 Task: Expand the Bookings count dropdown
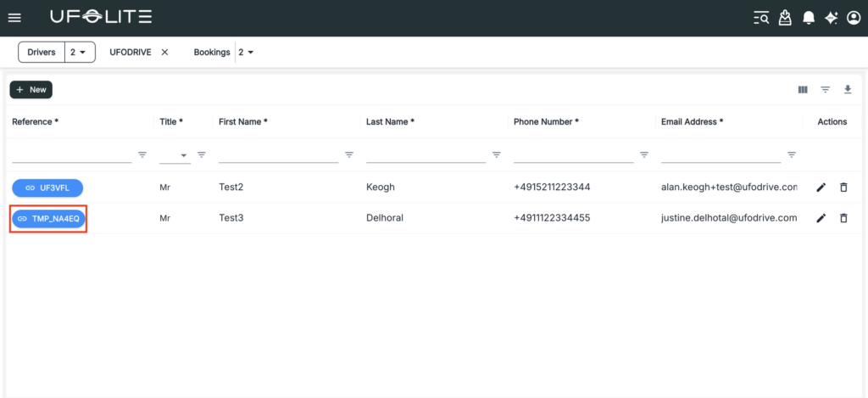(247, 53)
